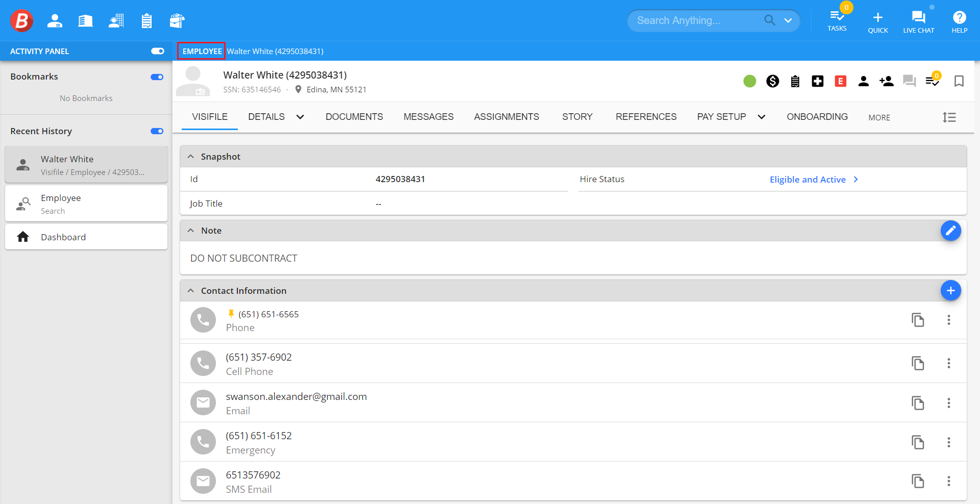980x504 pixels.
Task: Open the contact headset icon in top navigation
Action: [116, 21]
